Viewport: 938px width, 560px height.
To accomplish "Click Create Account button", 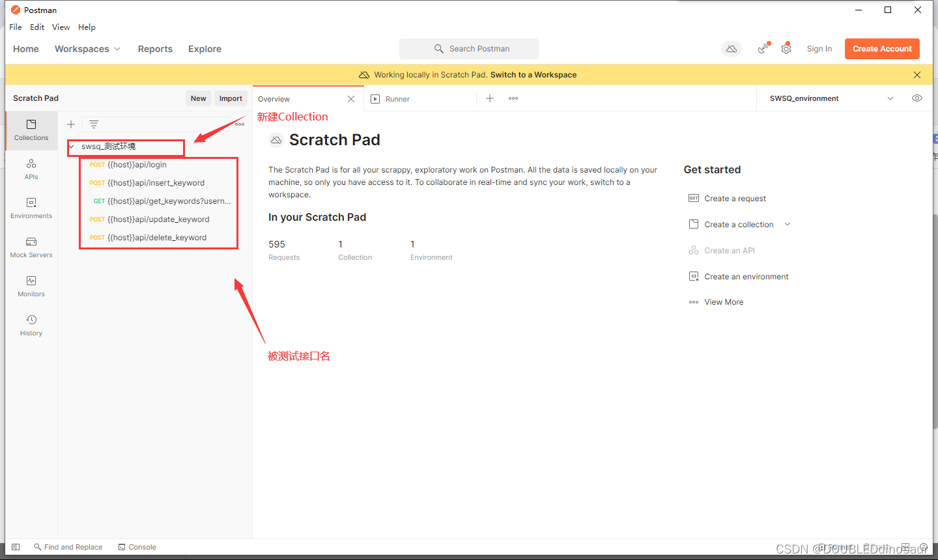I will 882,49.
